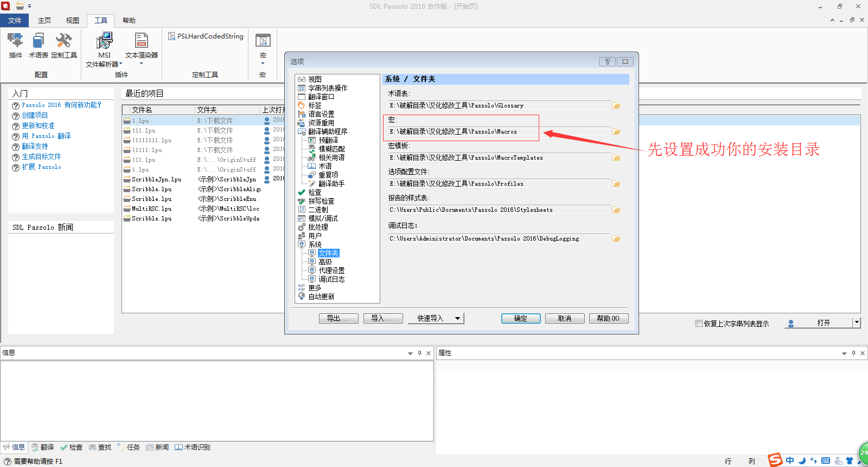Toggle 恢复上次字串列表显示 checkbox
Viewport: 868px width, 467px height.
pos(699,324)
